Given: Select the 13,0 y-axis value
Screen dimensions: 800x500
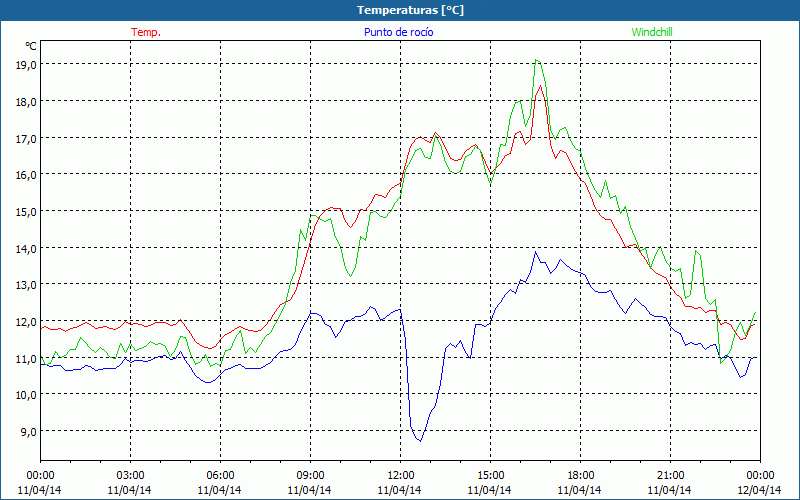Looking at the screenshot, I should pyautogui.click(x=27, y=285).
